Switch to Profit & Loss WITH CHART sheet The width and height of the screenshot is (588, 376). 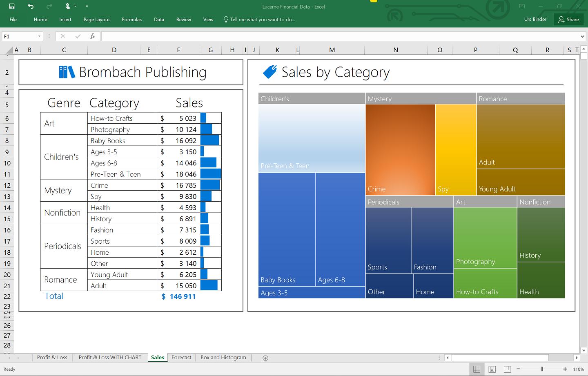[x=110, y=357]
